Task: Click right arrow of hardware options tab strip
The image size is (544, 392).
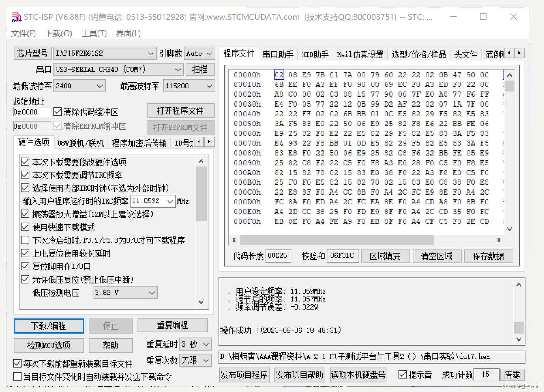Action: coord(209,142)
